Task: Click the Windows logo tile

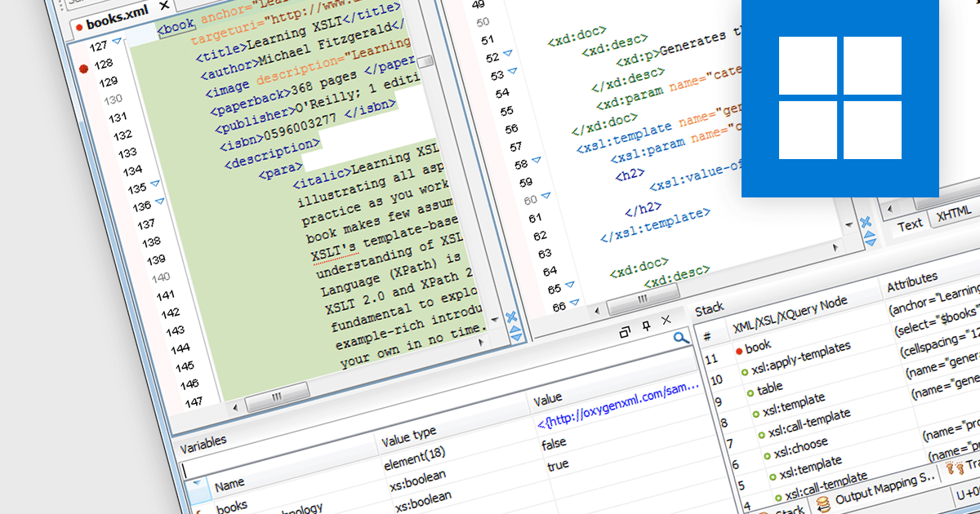Action: coord(840,98)
